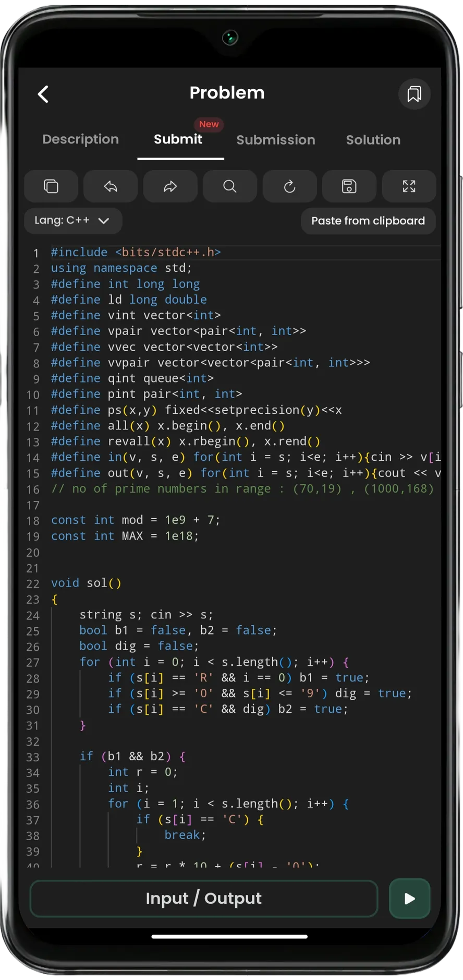Open search in the code editor
This screenshot has height=980, width=463.
click(230, 186)
